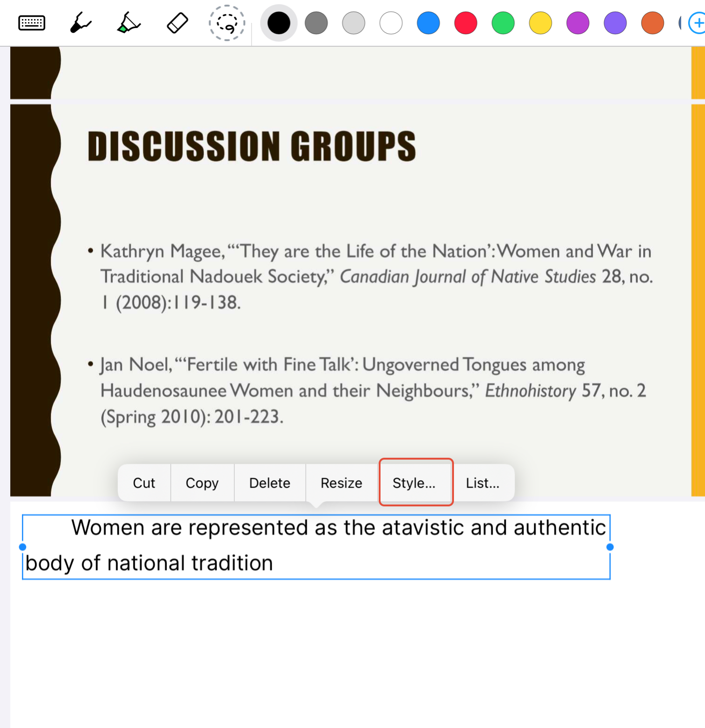Choose Copy from the context menu

click(x=202, y=483)
